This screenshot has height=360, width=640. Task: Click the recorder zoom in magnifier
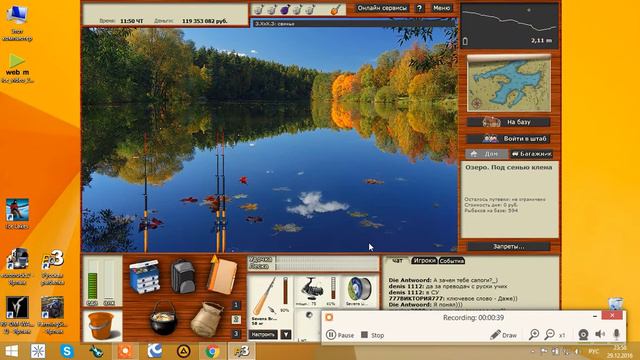click(x=533, y=335)
